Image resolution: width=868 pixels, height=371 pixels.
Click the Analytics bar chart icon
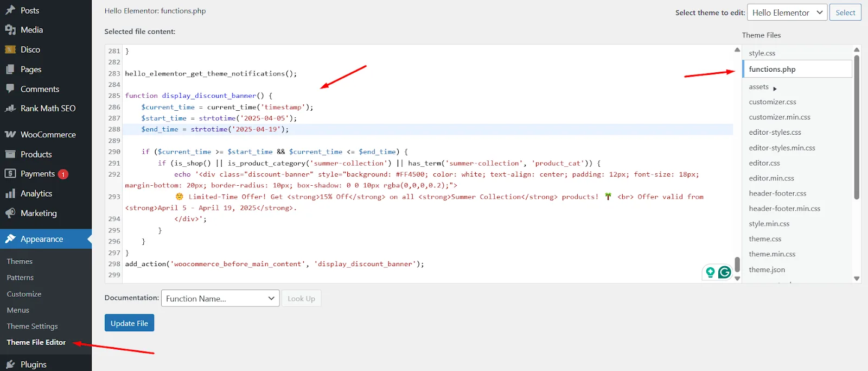[10, 193]
